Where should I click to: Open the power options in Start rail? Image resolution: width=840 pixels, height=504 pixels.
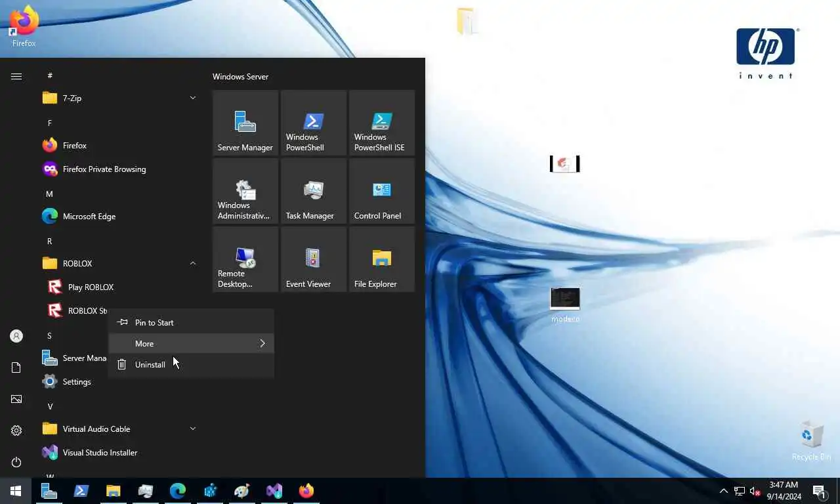16,462
